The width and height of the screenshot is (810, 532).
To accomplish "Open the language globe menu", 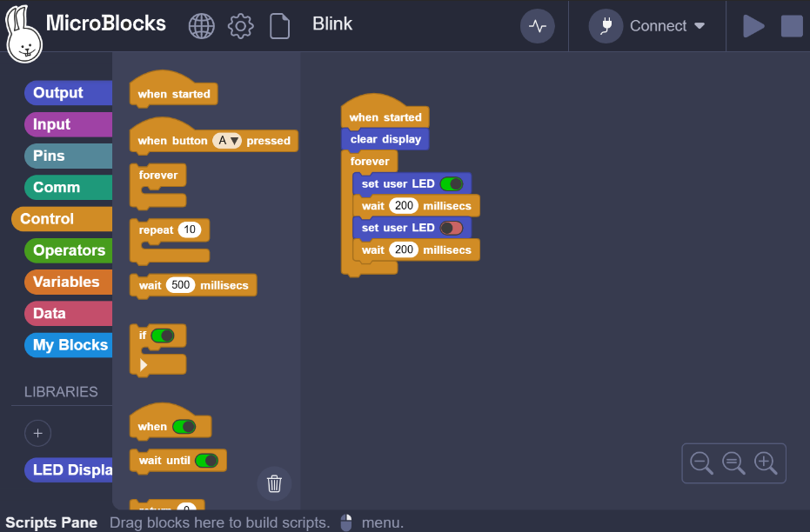I will click(x=202, y=26).
